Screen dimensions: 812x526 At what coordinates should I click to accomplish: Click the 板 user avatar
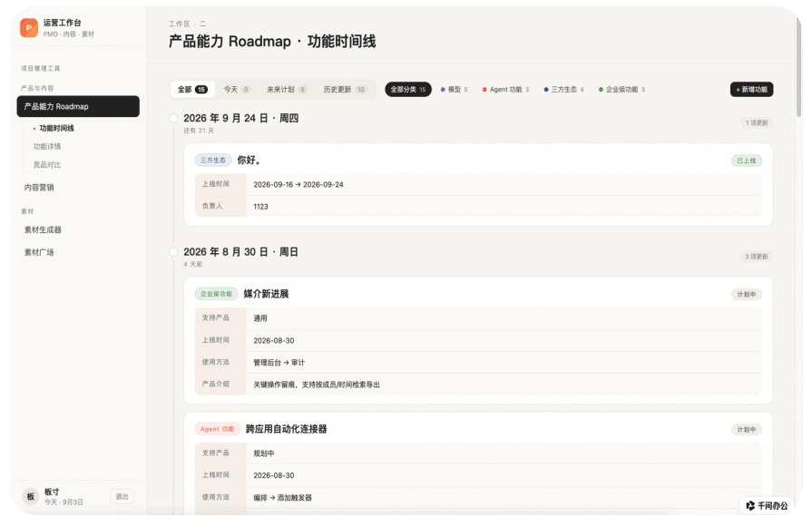click(31, 496)
